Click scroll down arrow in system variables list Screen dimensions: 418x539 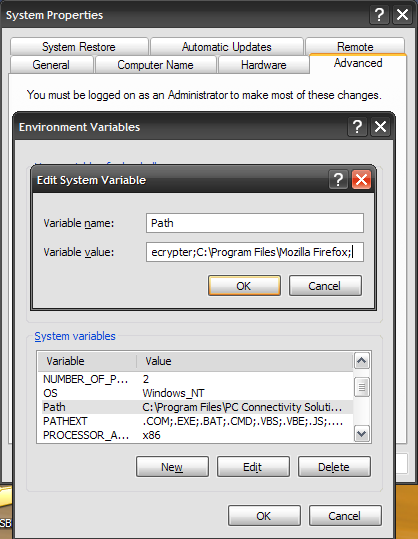[362, 433]
